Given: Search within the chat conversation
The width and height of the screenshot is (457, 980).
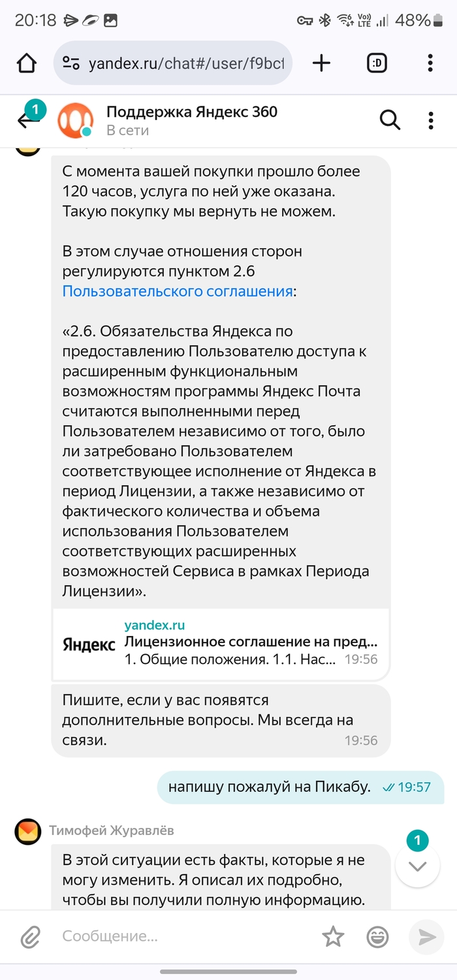Looking at the screenshot, I should 390,120.
